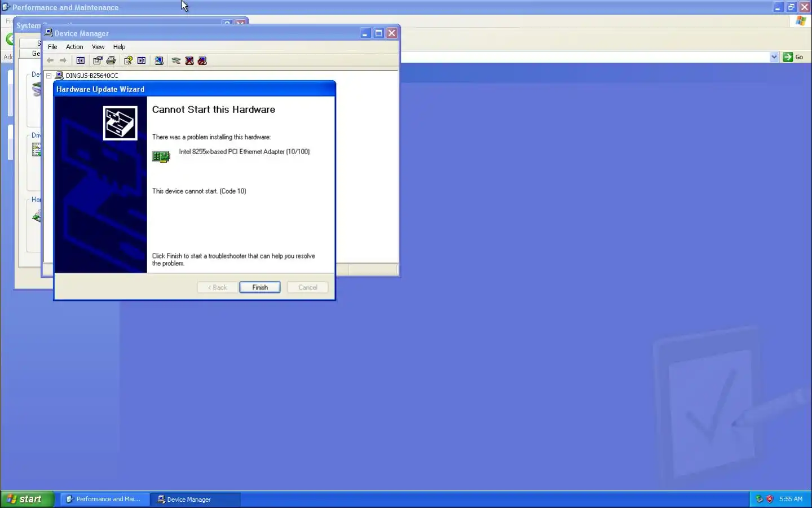Image resolution: width=812 pixels, height=508 pixels.
Task: Click the Device Manager taskbar button
Action: click(x=195, y=499)
